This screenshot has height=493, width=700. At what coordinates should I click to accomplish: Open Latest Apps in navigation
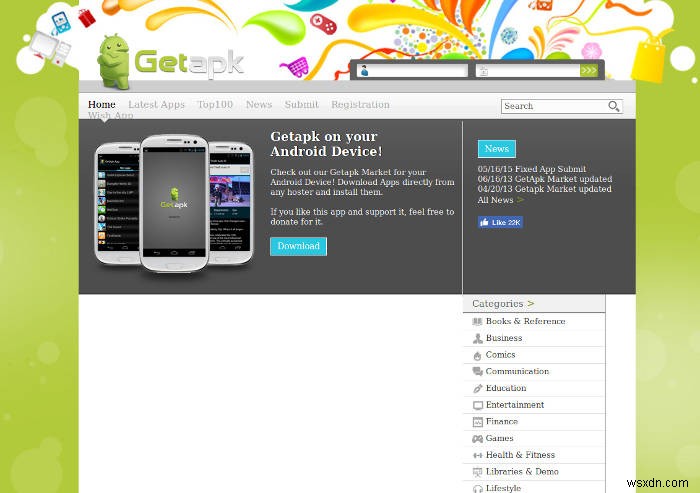156,104
